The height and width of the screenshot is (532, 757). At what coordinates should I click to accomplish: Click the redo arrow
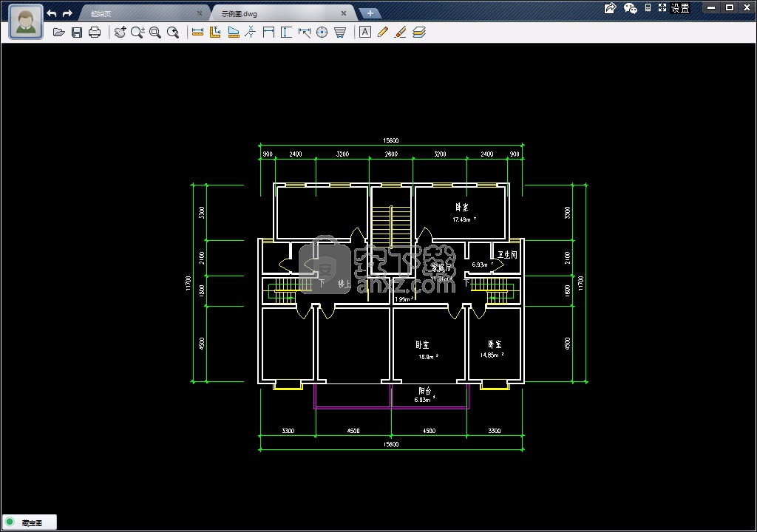click(x=67, y=13)
